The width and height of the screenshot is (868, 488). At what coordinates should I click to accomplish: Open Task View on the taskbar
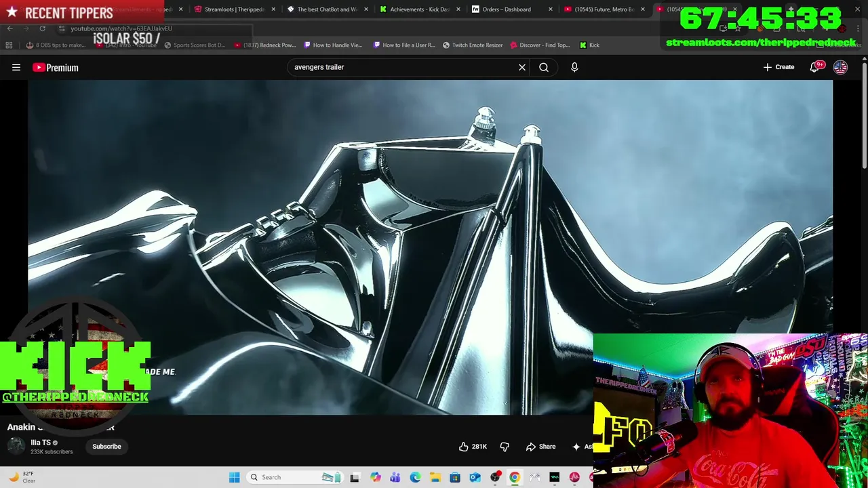[x=355, y=477]
